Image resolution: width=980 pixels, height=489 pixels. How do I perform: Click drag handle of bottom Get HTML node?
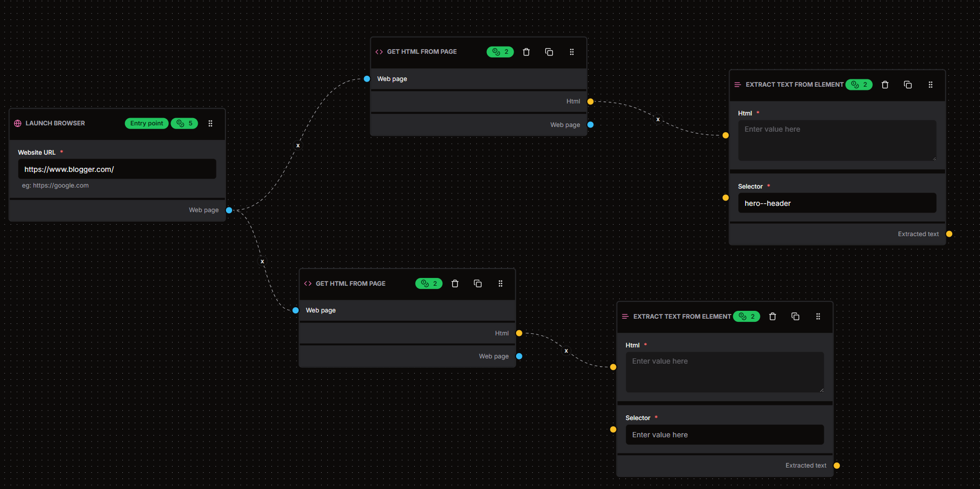[500, 284]
